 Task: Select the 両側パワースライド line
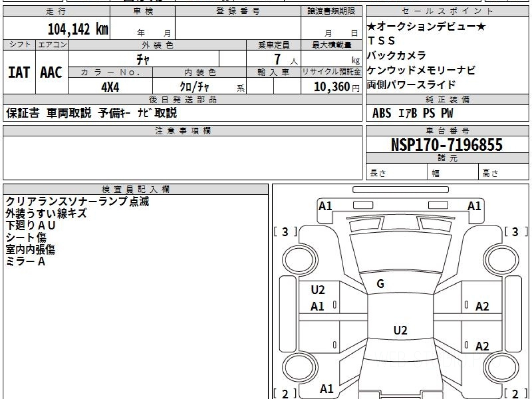411,85
